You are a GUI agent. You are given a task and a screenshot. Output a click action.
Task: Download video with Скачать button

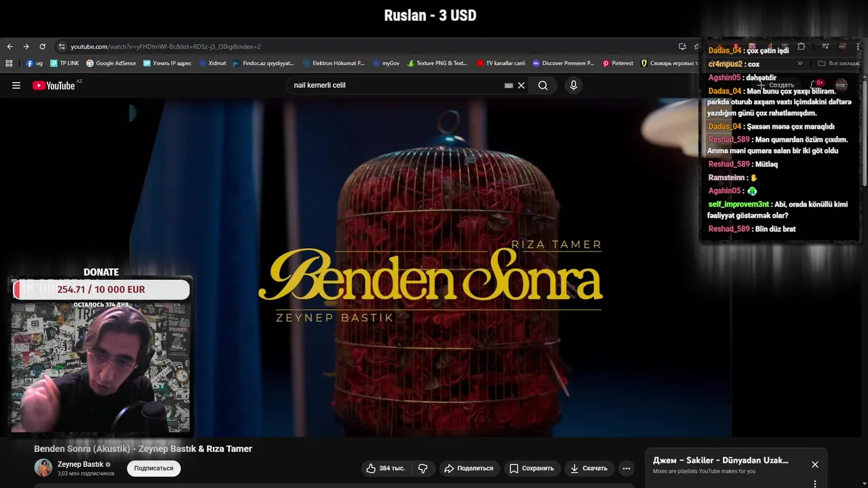tap(589, 468)
